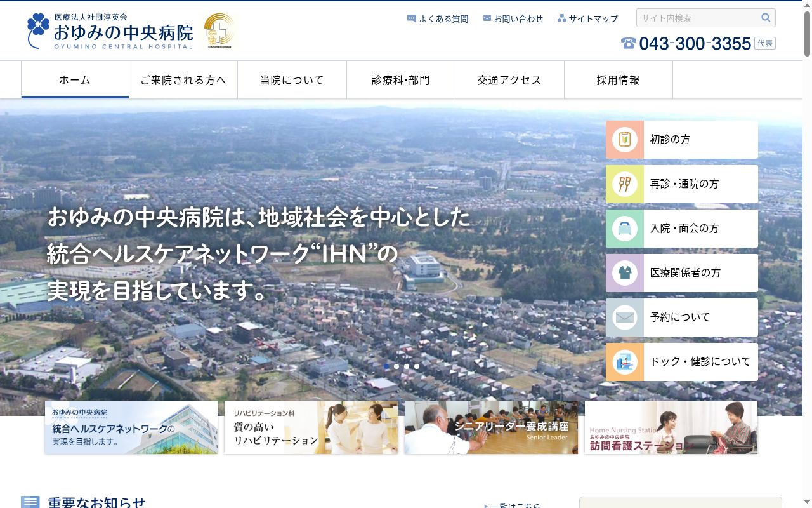Click the crutches icon for 再診・通院の方
The height and width of the screenshot is (508, 812).
(x=625, y=184)
